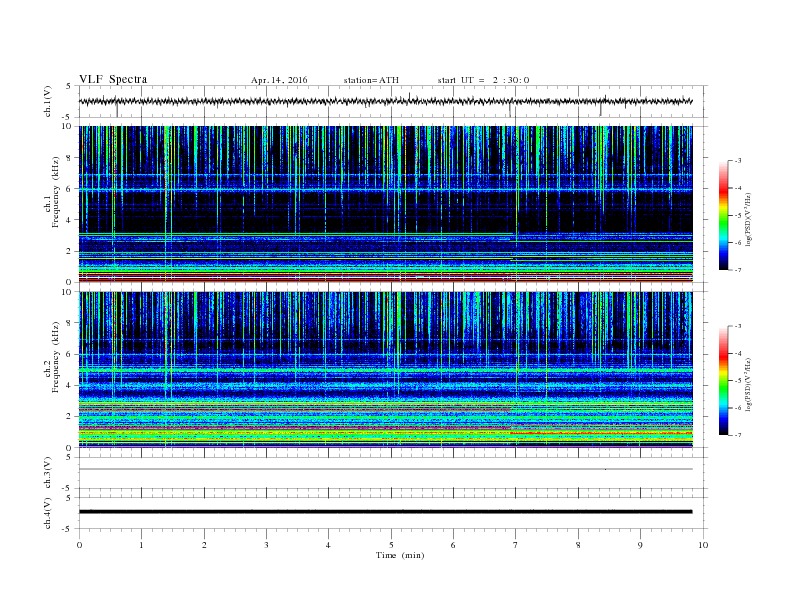Click the ch.2 "Frequency (kHz)" axis label
792x612 pixels.
56,357
